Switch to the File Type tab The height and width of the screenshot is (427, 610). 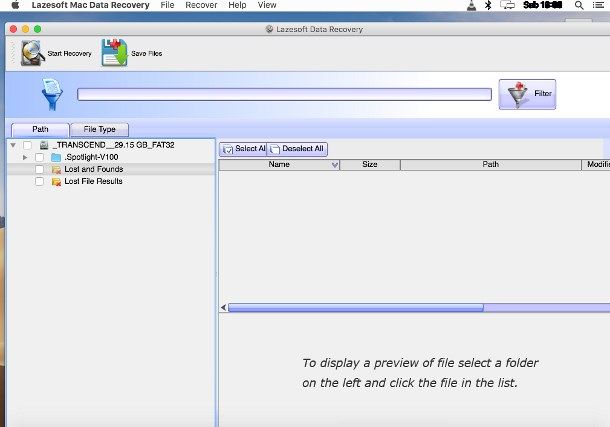click(100, 129)
